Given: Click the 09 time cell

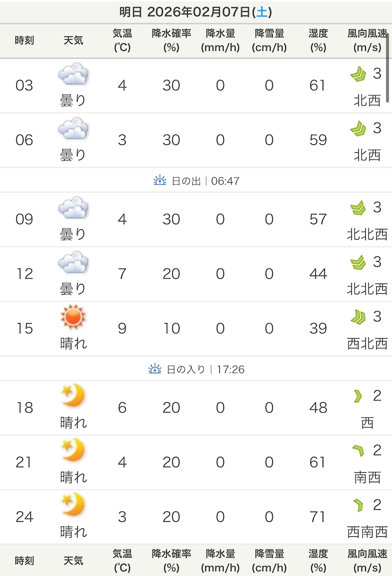Looking at the screenshot, I should tap(24, 219).
